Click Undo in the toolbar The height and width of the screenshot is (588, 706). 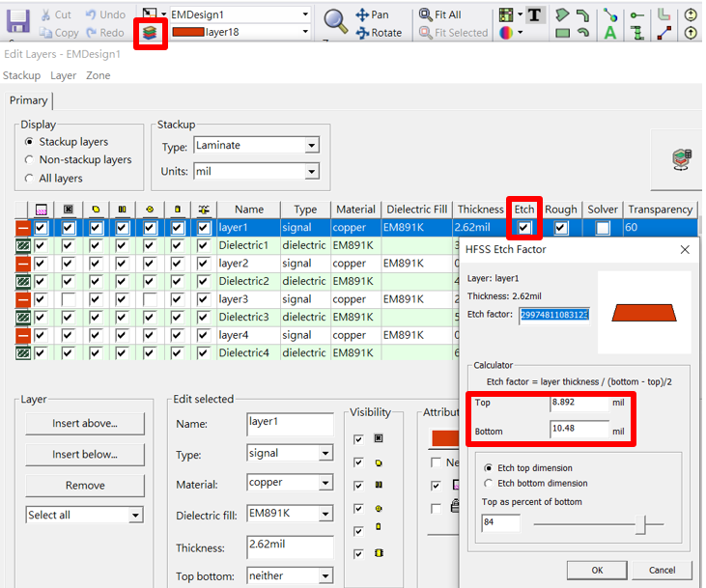click(105, 14)
